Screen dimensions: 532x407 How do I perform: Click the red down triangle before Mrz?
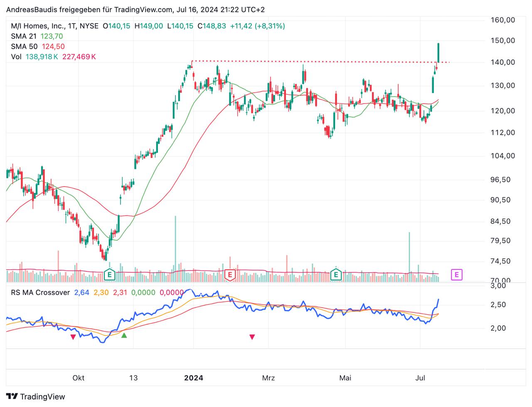(252, 337)
